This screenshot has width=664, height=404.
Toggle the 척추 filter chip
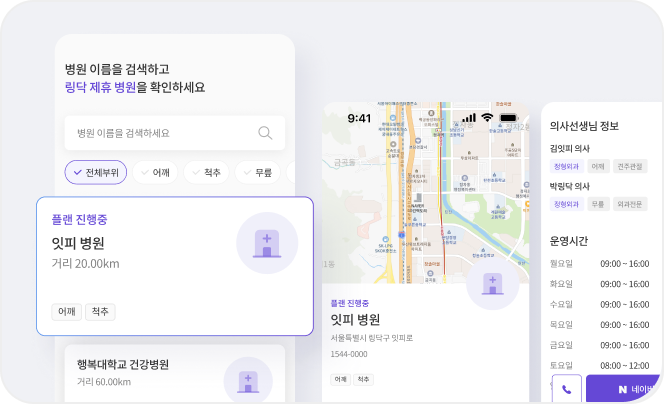[206, 172]
